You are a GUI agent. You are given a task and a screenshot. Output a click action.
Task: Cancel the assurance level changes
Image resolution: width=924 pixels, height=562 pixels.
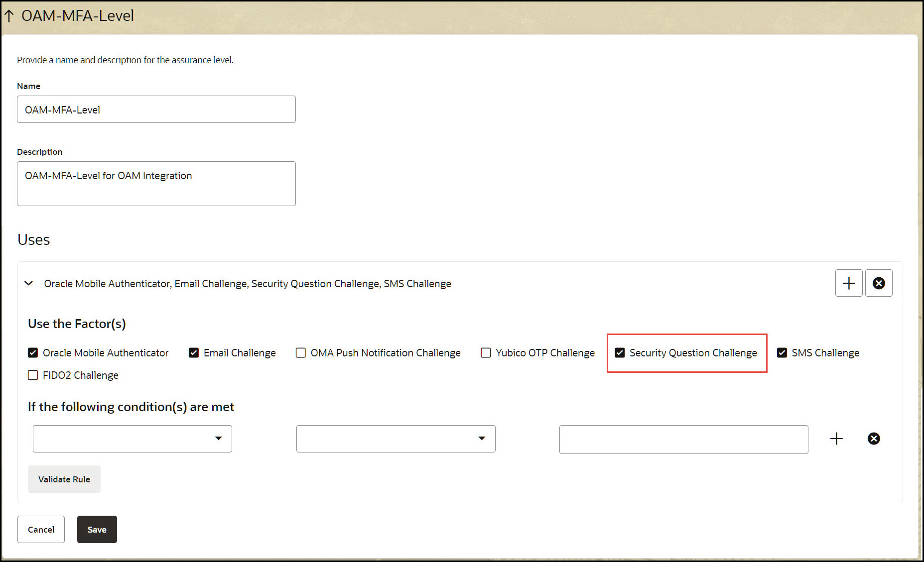click(x=41, y=530)
